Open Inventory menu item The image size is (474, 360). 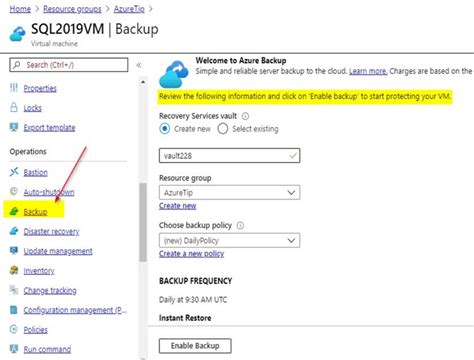[39, 271]
